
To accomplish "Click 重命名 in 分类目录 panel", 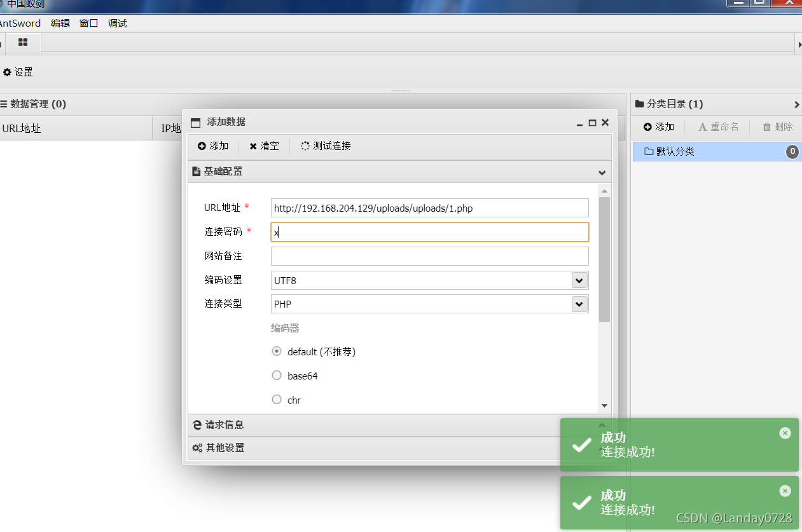I will [x=719, y=127].
